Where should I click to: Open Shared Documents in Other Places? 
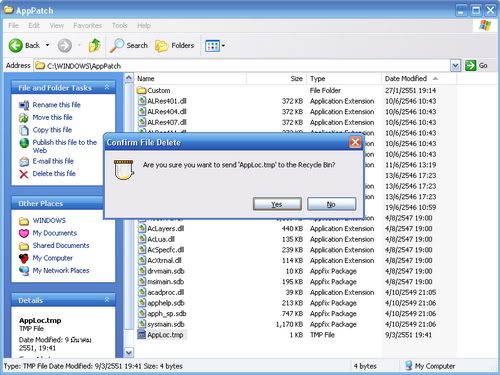pos(61,245)
